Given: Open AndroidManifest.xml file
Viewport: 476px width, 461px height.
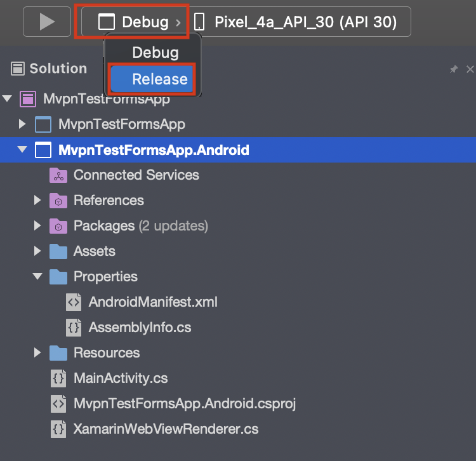Looking at the screenshot, I should 152,302.
